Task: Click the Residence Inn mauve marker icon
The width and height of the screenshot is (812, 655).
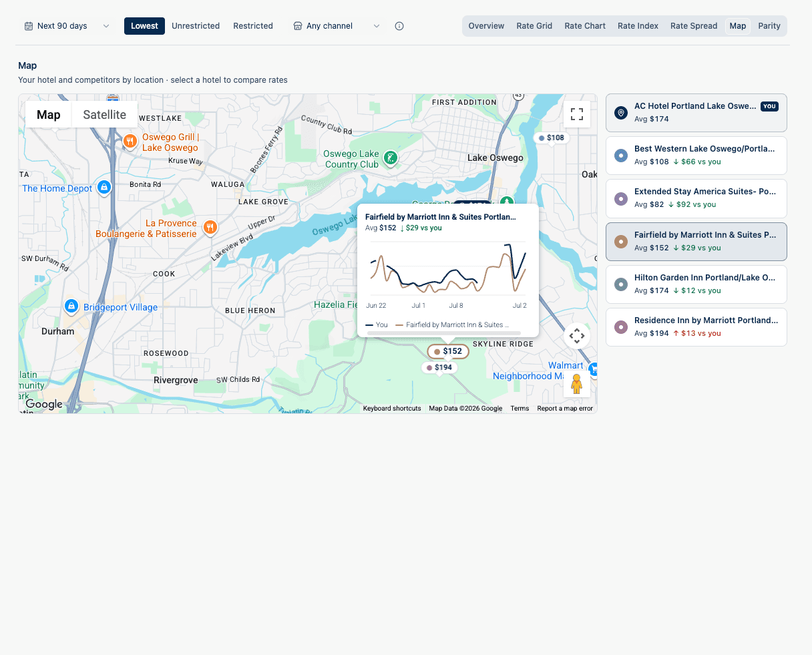Action: click(x=621, y=327)
